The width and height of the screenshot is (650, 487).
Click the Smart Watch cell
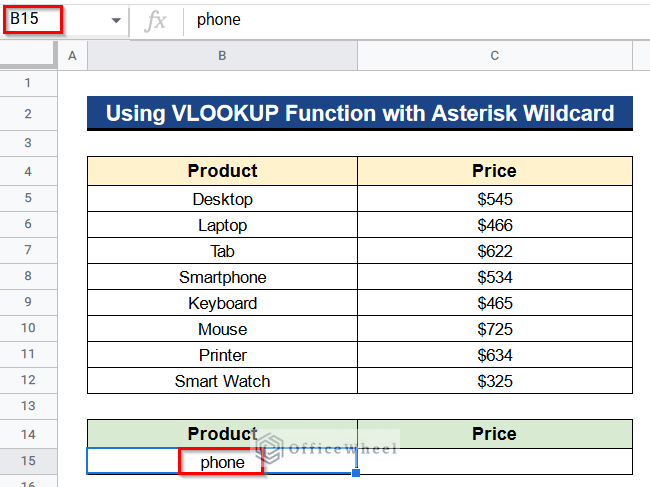[x=223, y=381]
